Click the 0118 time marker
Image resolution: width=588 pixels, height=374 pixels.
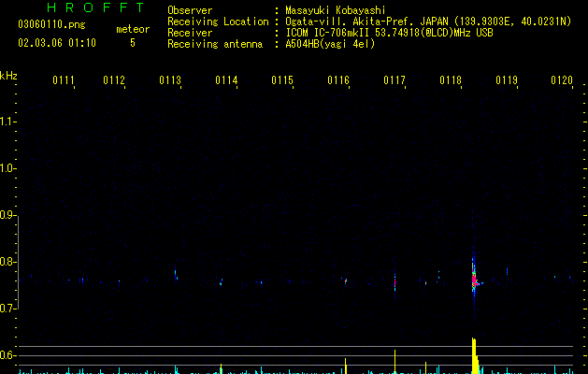(x=451, y=80)
